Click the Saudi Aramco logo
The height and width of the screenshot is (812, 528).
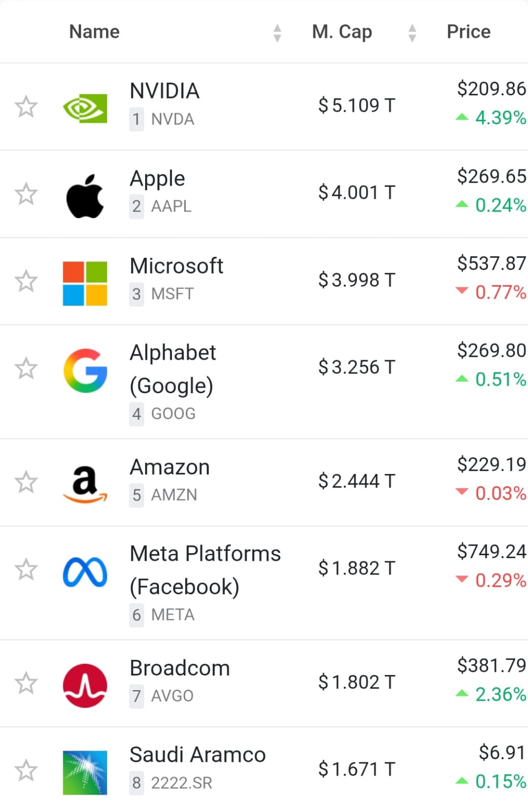[x=85, y=772]
